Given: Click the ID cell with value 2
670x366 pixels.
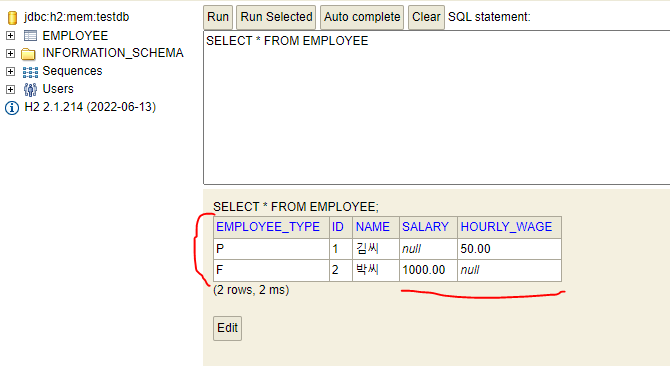Looking at the screenshot, I should [x=341, y=270].
